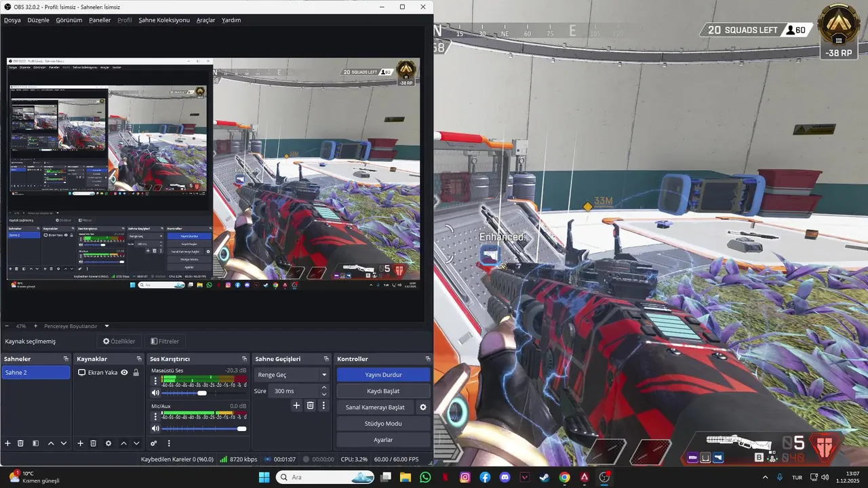Undock the Kaynaklar panel
868x488 pixels.
click(x=139, y=359)
